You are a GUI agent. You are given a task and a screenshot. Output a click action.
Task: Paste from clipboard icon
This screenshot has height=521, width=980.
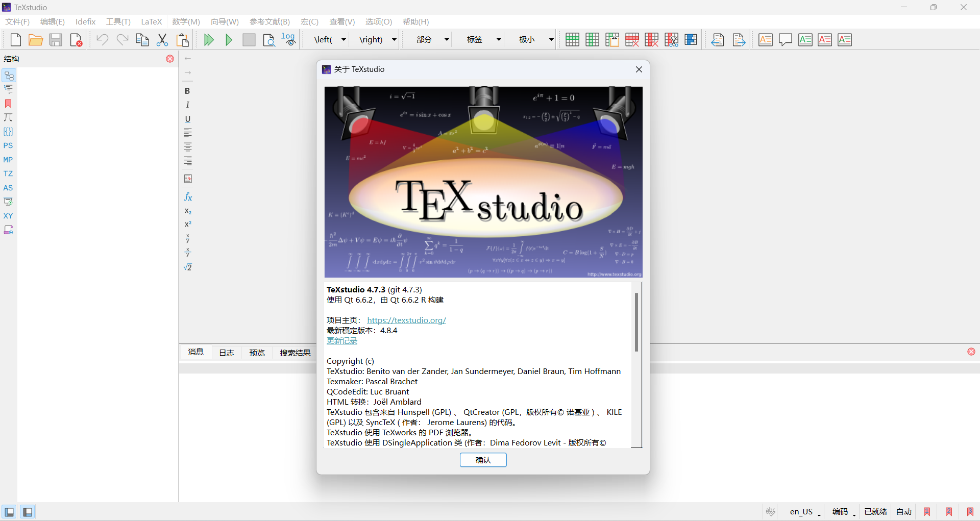[182, 40]
